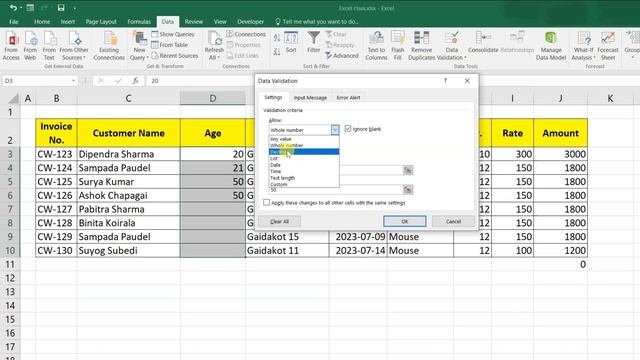Click Age header cell
Screen dimensions: 640x360
point(213,133)
